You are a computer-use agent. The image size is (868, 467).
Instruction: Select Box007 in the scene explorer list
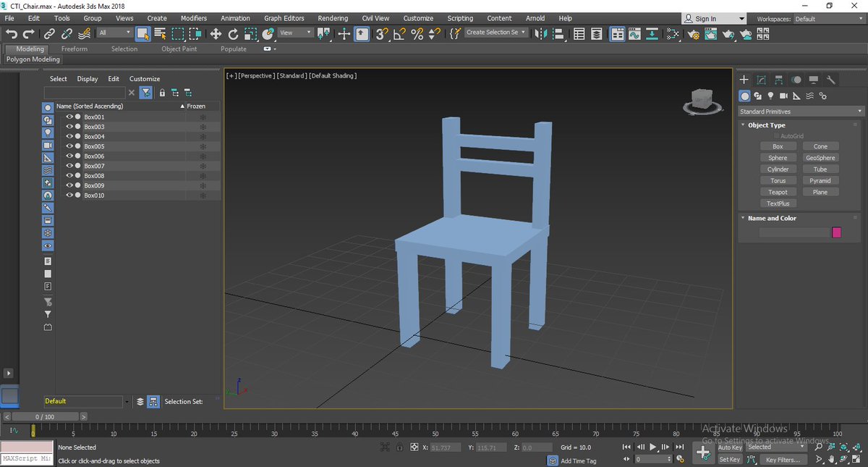click(94, 166)
